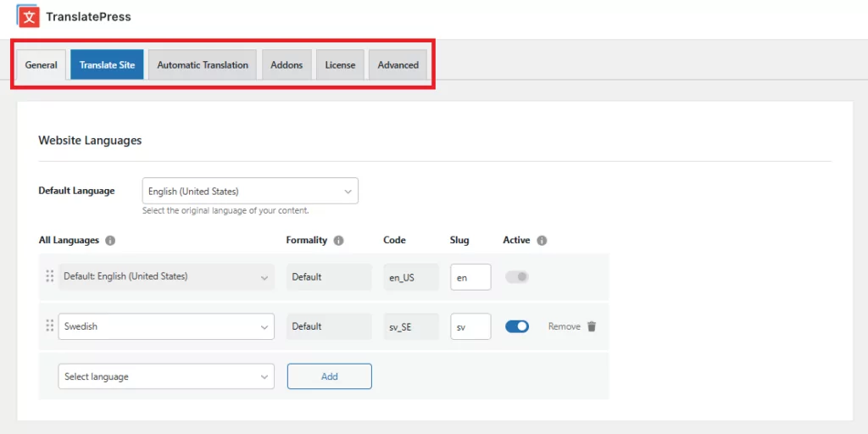868x434 pixels.
Task: Grab the drag handle for English row
Action: (x=50, y=276)
